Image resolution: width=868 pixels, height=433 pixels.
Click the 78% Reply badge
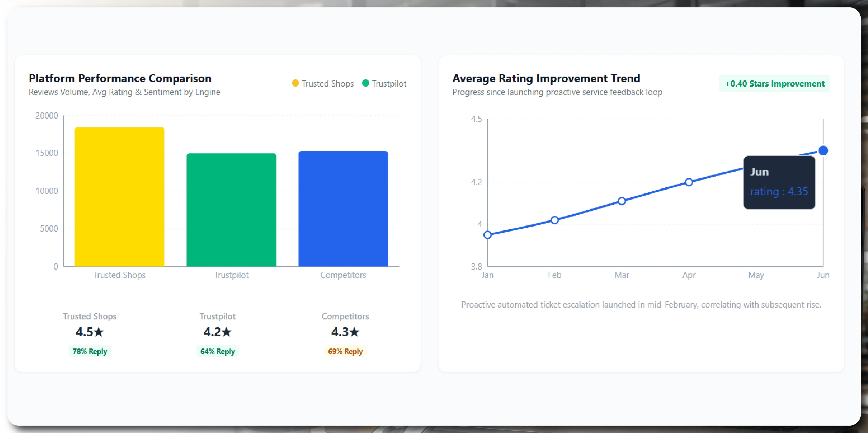point(90,351)
